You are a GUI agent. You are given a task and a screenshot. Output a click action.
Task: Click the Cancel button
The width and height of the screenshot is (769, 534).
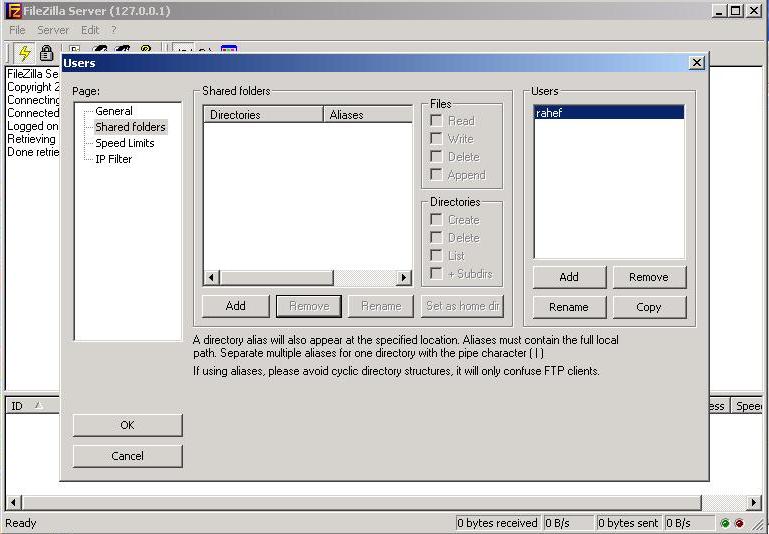point(128,456)
